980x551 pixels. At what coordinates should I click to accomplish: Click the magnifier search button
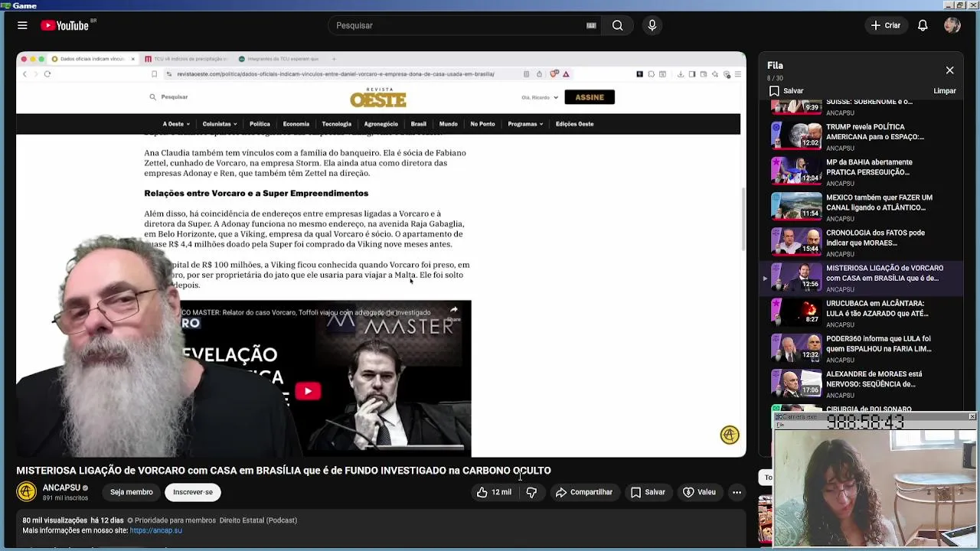[617, 25]
